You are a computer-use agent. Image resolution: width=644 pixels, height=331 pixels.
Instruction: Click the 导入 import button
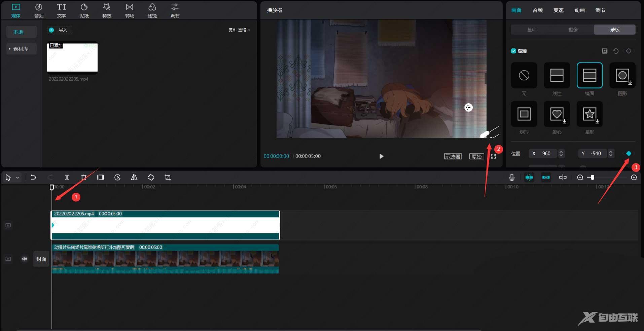point(59,30)
